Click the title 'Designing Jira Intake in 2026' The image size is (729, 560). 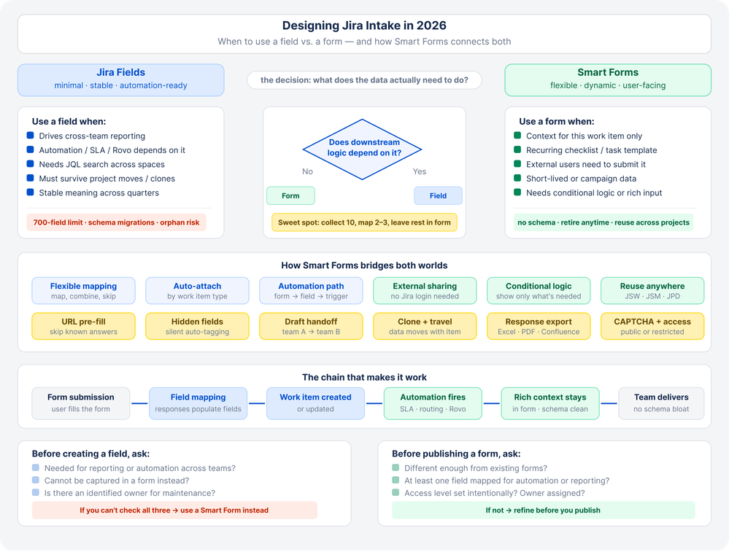point(364,26)
